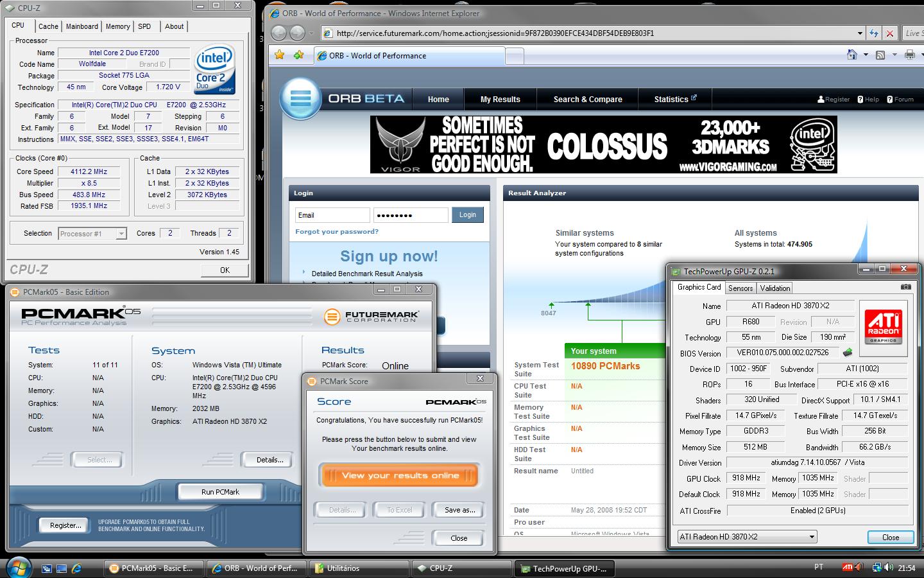Image resolution: width=924 pixels, height=578 pixels.
Task: Click Add to Favorites star-plus icon
Action: point(298,55)
